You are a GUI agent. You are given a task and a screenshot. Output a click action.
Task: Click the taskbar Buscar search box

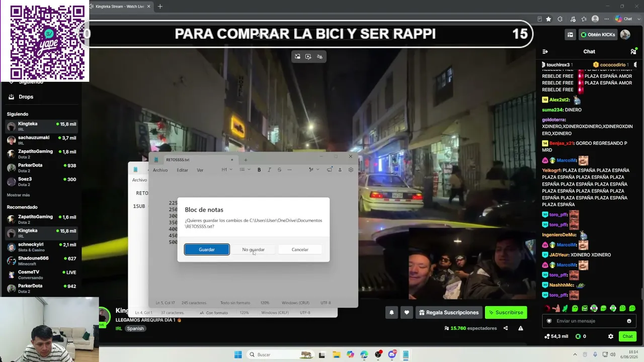(281, 354)
